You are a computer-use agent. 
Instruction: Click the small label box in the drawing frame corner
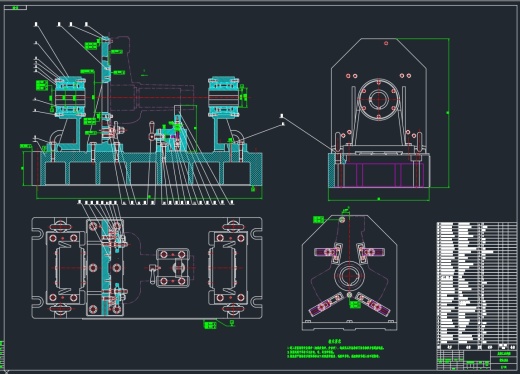[x=15, y=8]
